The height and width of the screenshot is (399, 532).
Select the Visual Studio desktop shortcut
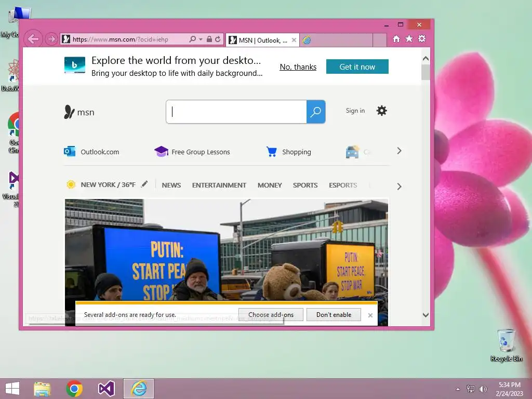click(11, 189)
